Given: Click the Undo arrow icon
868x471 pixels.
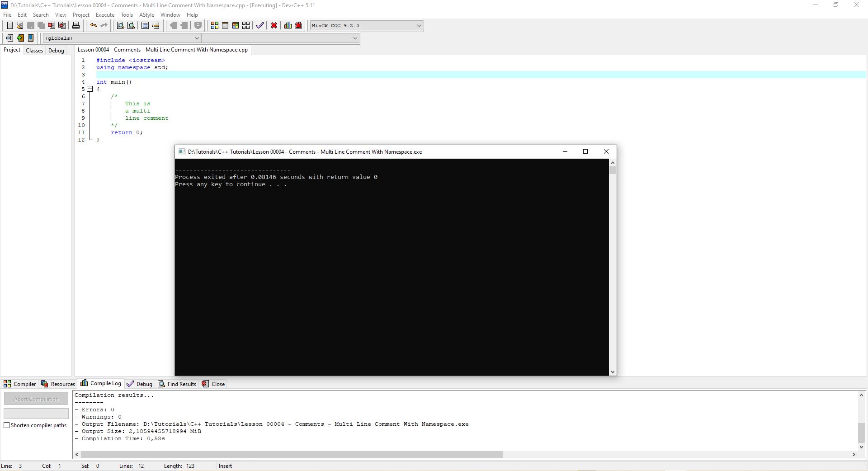Looking at the screenshot, I should click(x=93, y=26).
